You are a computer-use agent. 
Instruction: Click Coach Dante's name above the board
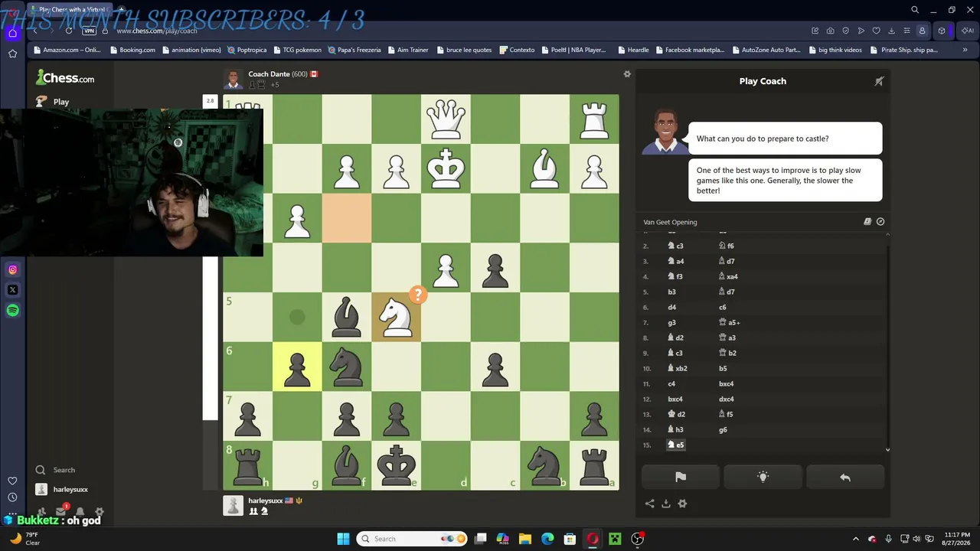(x=269, y=74)
